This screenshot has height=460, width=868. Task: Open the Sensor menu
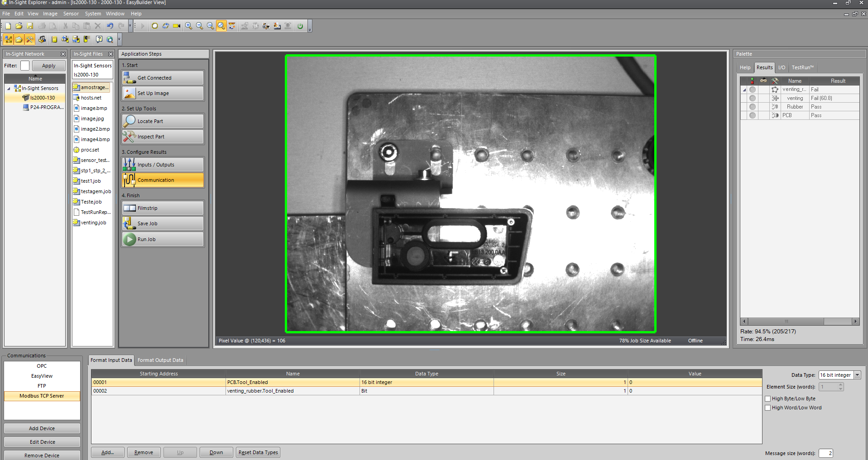click(71, 14)
